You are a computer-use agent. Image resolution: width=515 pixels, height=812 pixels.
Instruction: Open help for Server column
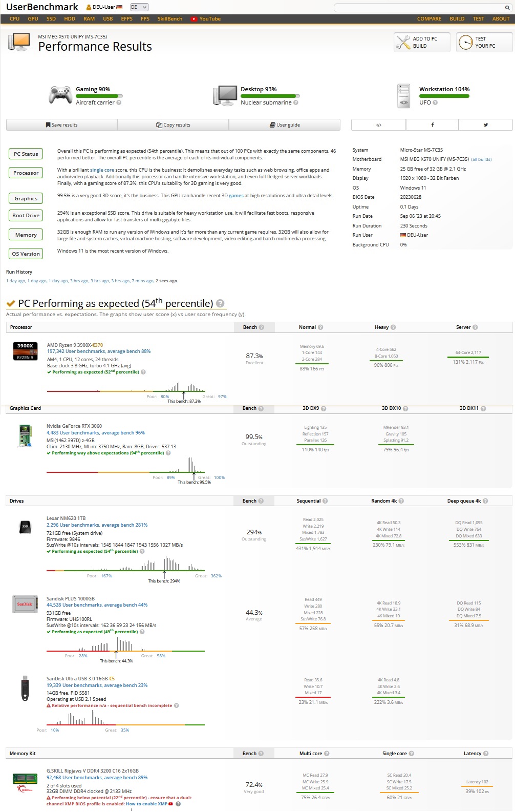pos(475,327)
